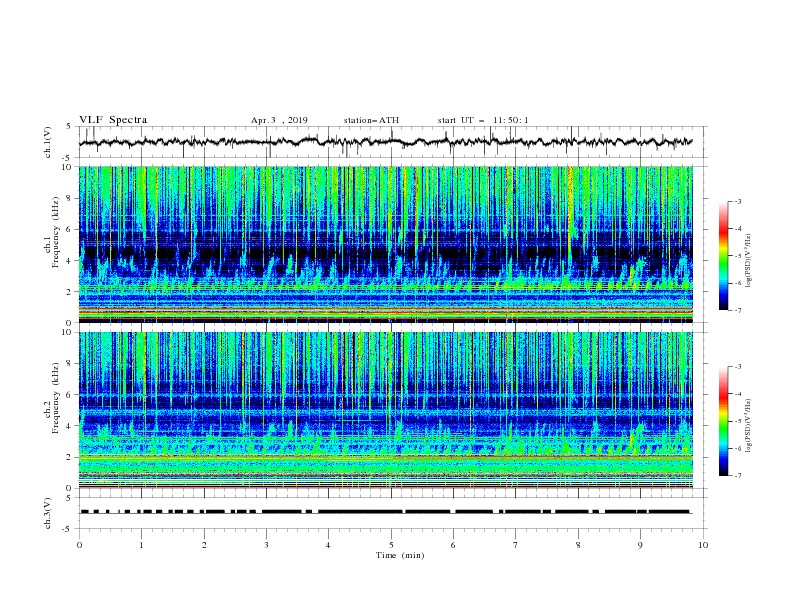This screenshot has height=612, width=792.
Task: Click the time axis tick label "10"
Action: 703,545
